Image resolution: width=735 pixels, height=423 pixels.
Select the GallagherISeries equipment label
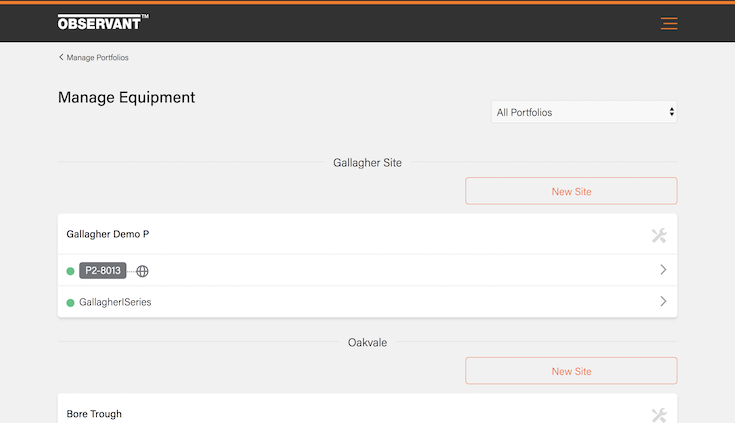[115, 302]
